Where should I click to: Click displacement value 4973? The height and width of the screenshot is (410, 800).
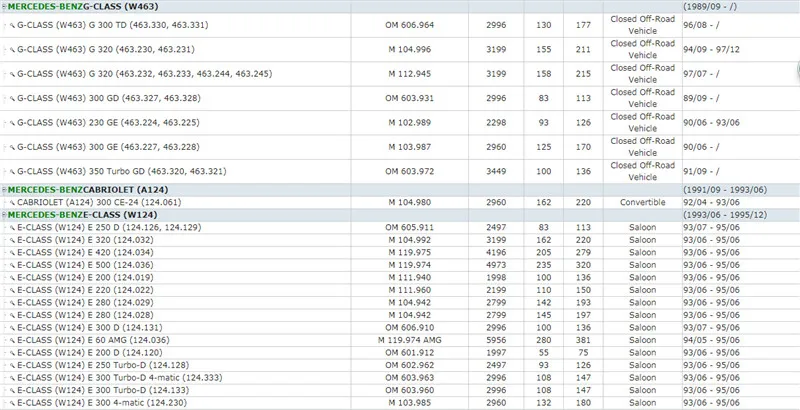496,265
